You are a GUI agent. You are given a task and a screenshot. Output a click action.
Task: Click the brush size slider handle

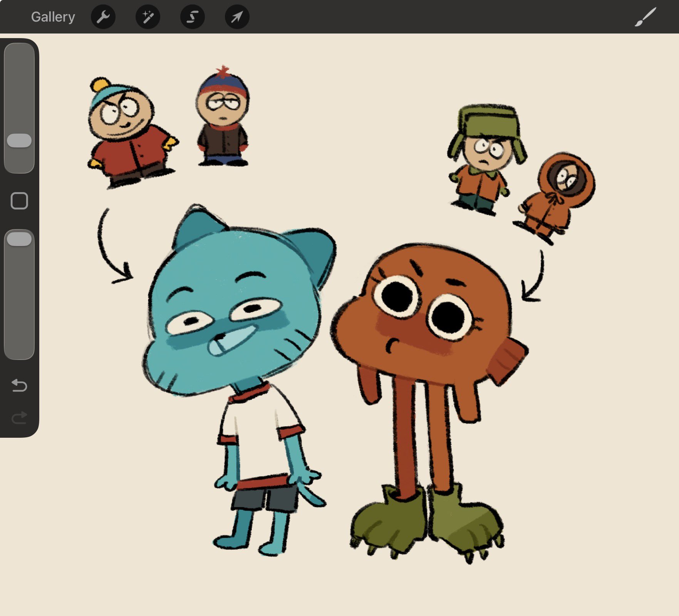coord(19,141)
